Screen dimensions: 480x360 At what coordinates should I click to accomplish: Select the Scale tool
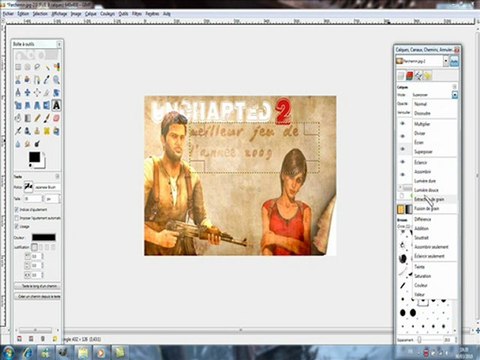(x=18, y=105)
